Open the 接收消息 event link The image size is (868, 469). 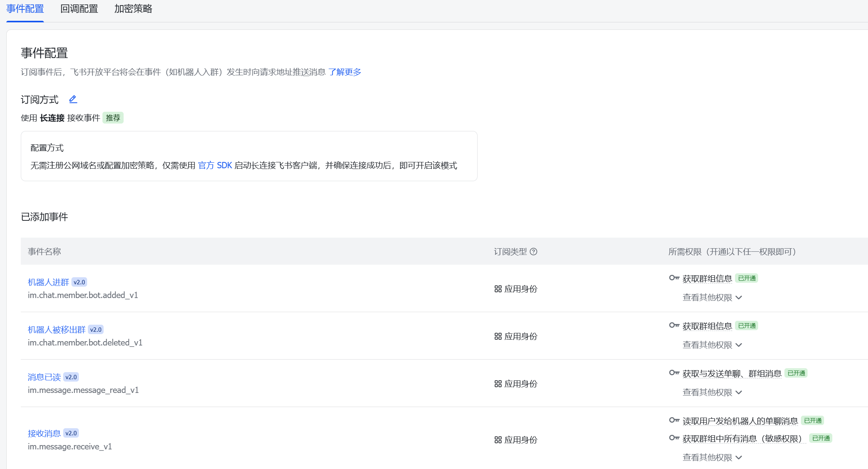tap(44, 433)
